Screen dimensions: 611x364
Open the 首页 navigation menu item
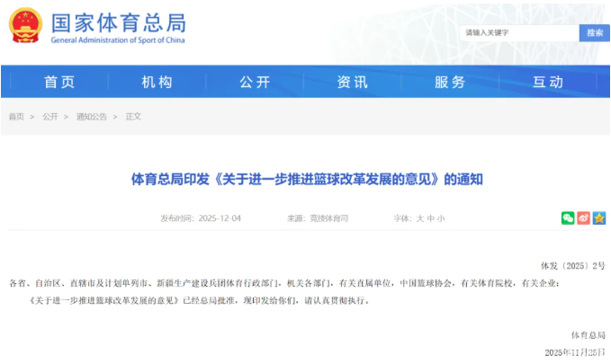[x=59, y=82]
